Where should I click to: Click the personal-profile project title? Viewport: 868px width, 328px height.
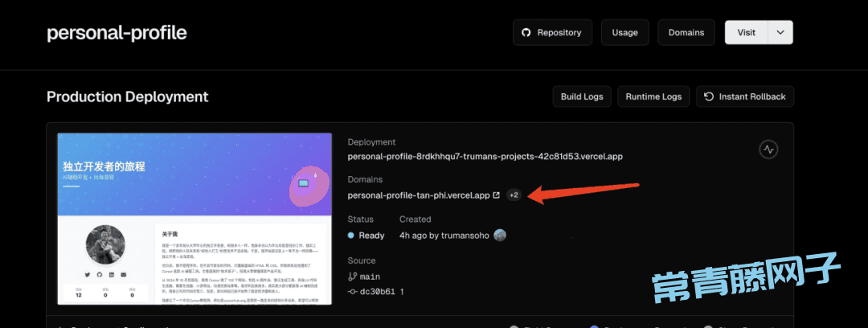(x=117, y=33)
